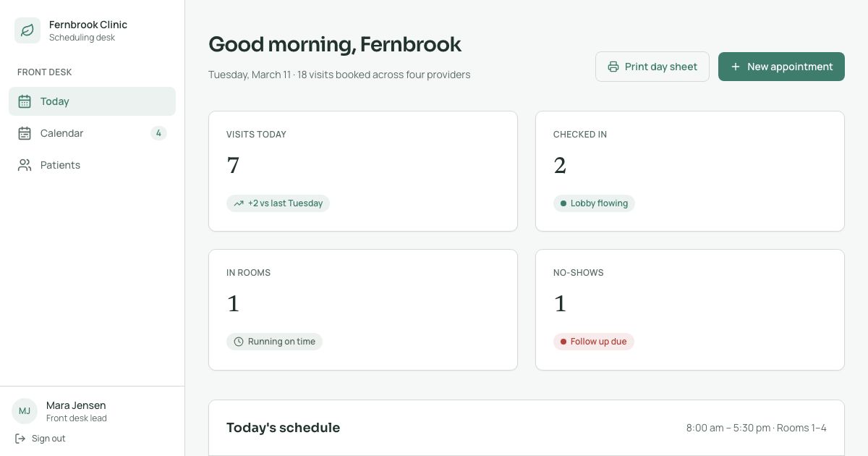Screen dimensions: 868x456
Task: Open the Today view in sidebar
Action: (x=92, y=101)
